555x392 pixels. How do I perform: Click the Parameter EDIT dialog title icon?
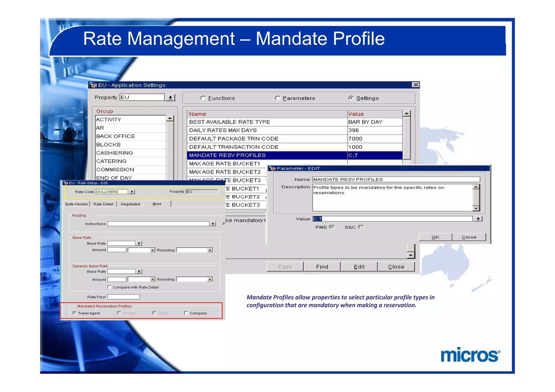(x=272, y=168)
